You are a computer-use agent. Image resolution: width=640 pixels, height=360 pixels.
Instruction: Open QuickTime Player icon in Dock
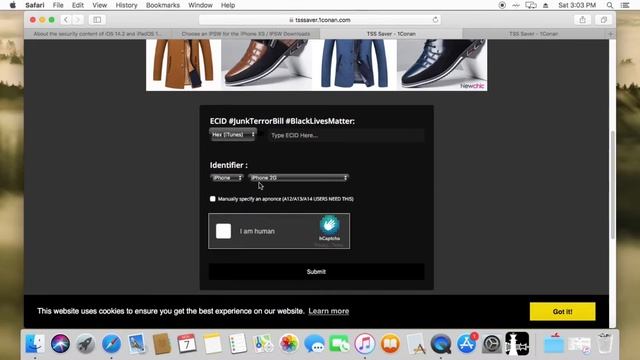[441, 344]
